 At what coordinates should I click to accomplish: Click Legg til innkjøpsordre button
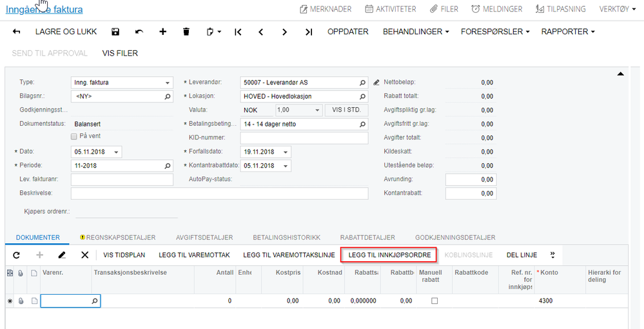point(389,255)
